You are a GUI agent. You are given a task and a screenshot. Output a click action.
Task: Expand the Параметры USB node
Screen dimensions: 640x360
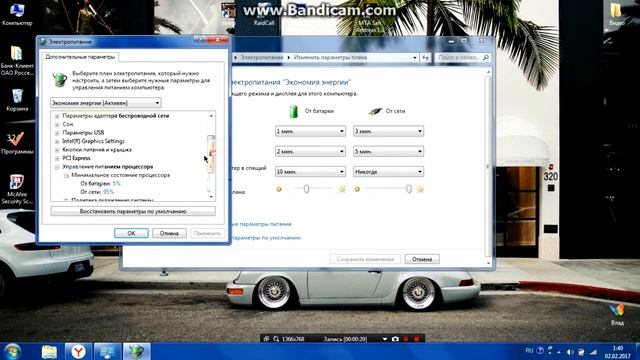[57, 133]
